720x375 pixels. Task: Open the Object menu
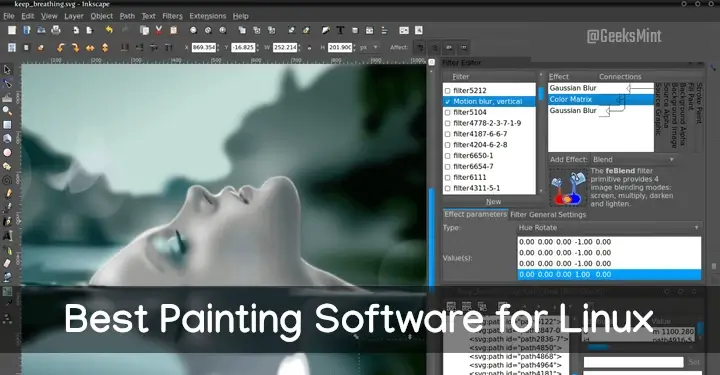pyautogui.click(x=101, y=16)
